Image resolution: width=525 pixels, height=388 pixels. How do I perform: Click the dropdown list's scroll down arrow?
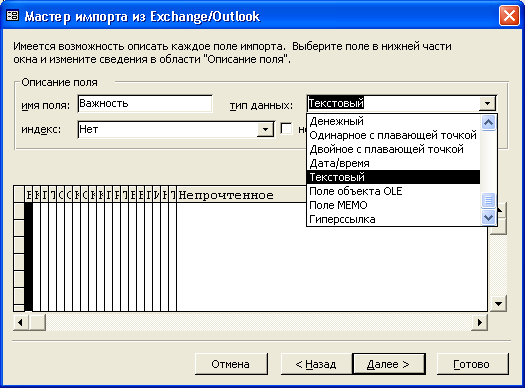(x=488, y=218)
